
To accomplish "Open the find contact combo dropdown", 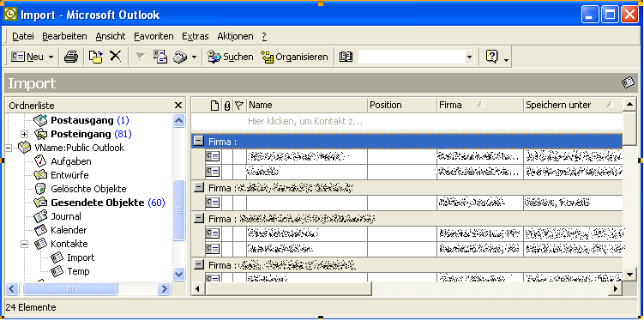I will pos(469,57).
